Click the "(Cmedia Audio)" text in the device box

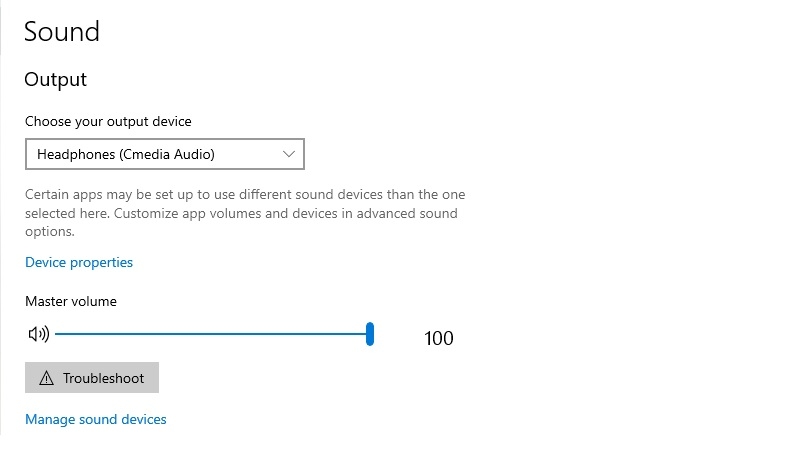point(167,154)
